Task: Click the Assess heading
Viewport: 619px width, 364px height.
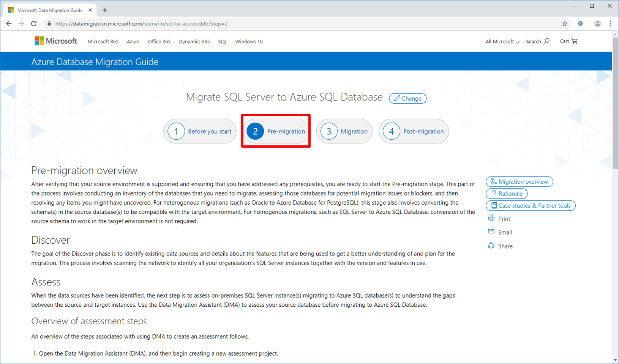Action: click(46, 282)
